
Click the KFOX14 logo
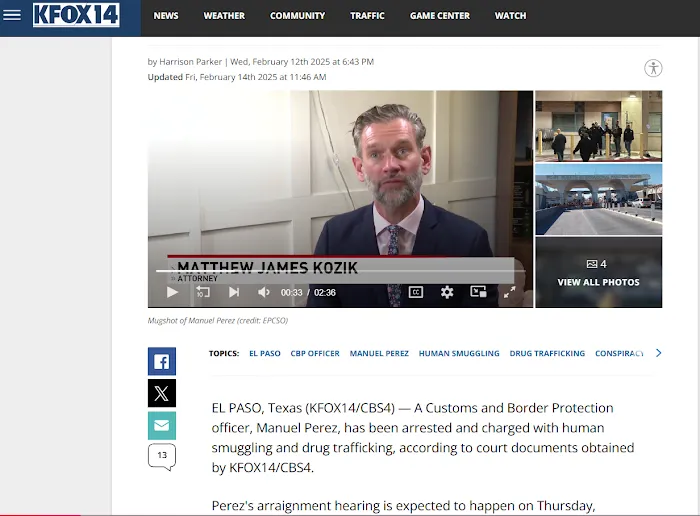click(76, 15)
